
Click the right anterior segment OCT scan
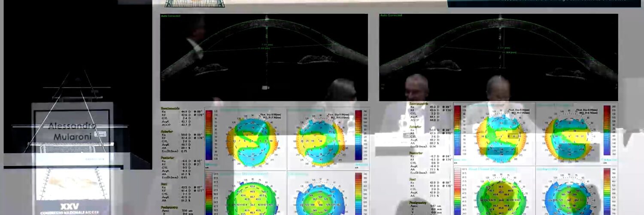point(498,57)
